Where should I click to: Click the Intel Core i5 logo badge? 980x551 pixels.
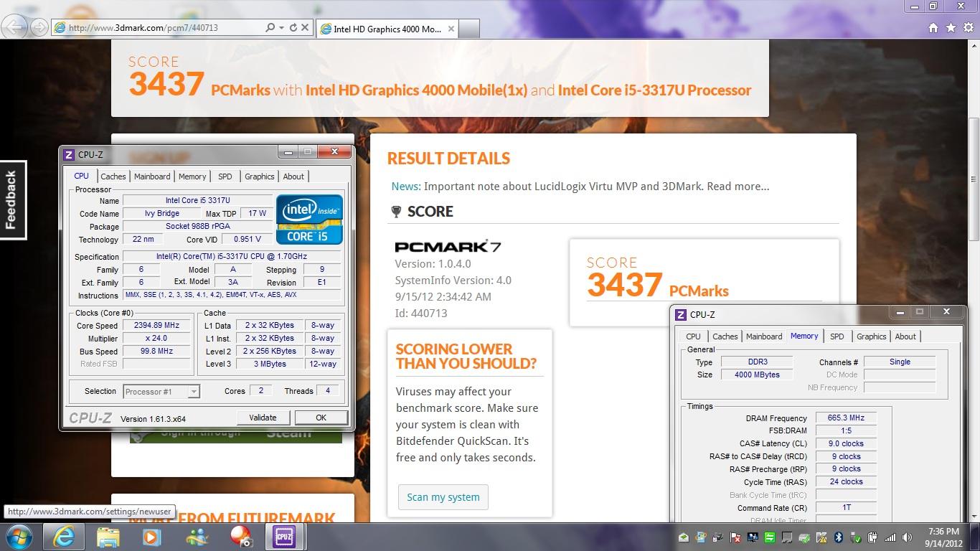(x=309, y=219)
